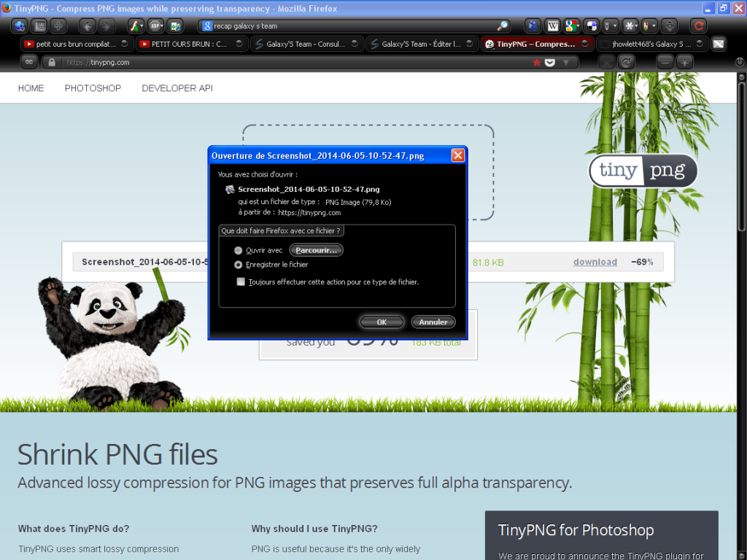Switch to 'Galaxy'S Team - Éditer l...' tab
Screen dimensions: 747x560
click(422, 44)
